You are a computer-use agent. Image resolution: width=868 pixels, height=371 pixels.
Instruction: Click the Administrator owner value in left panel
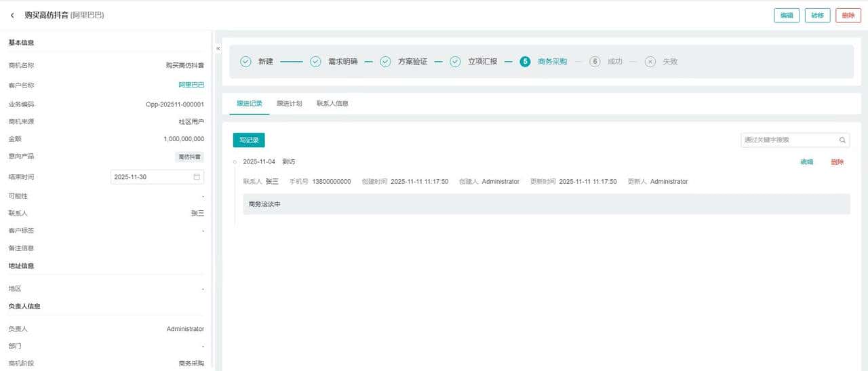(185, 329)
